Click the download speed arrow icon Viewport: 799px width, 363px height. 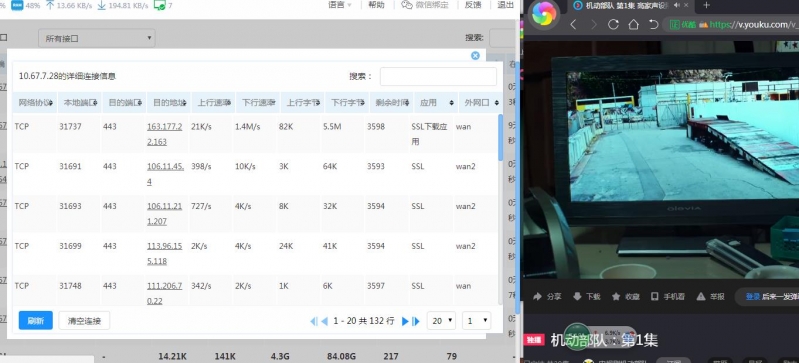pos(101,5)
